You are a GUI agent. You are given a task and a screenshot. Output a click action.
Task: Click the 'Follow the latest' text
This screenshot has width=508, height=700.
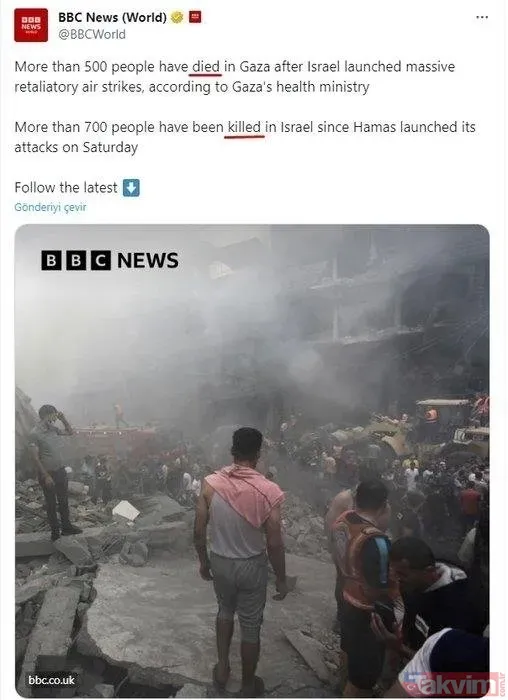tap(66, 188)
